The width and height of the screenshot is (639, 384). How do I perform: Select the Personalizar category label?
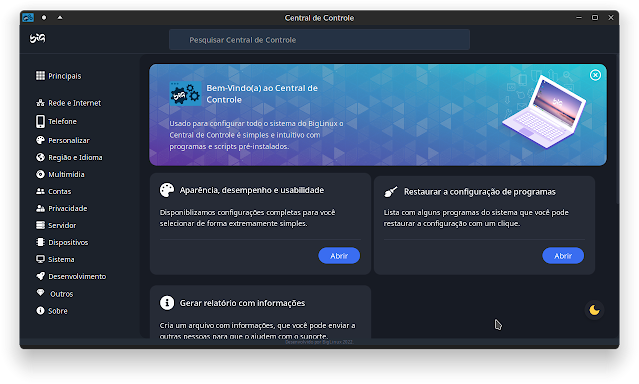click(x=69, y=141)
